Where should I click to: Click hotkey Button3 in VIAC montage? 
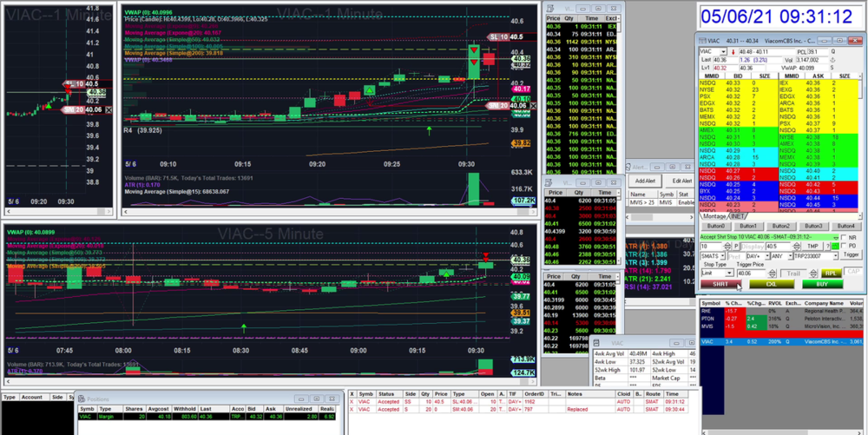pos(814,227)
